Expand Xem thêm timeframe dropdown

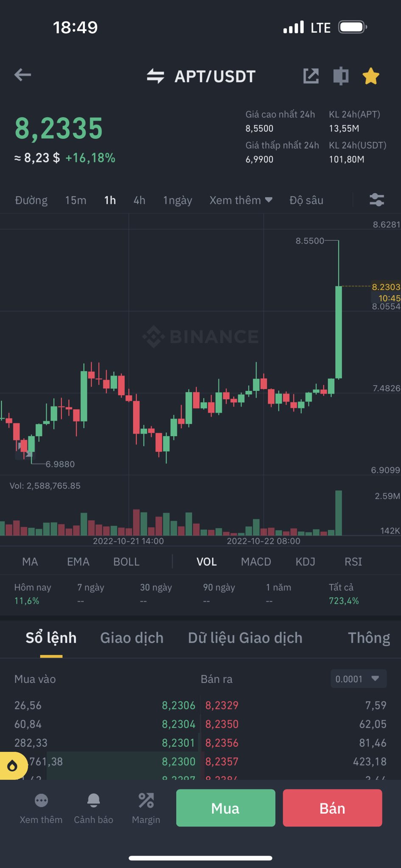click(241, 200)
